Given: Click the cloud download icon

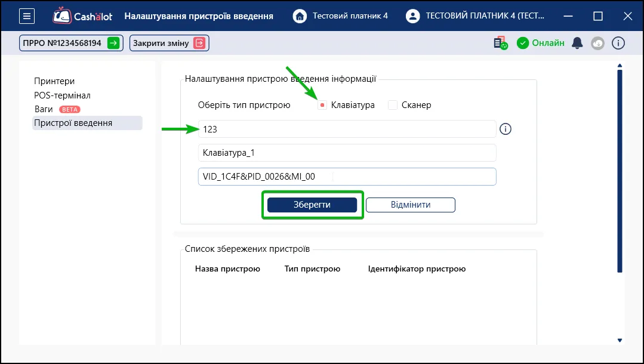Looking at the screenshot, I should point(597,43).
